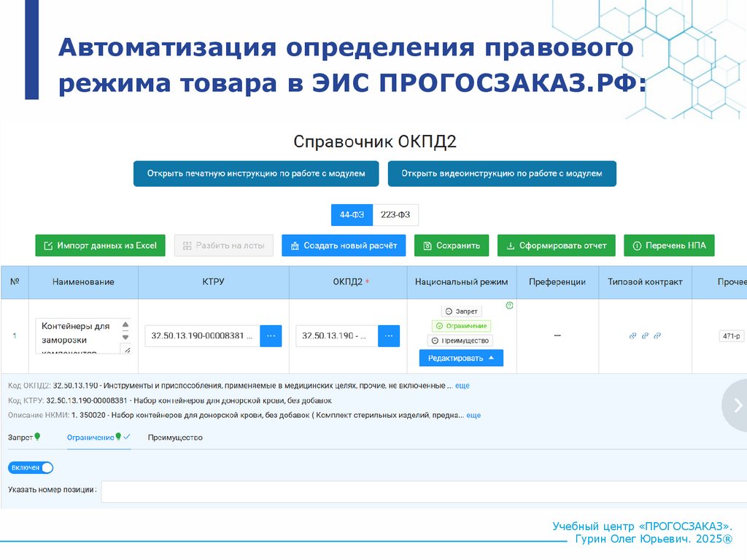The height and width of the screenshot is (560, 747).
Task: Click Импорт данных из Excel button
Action: click(x=100, y=246)
